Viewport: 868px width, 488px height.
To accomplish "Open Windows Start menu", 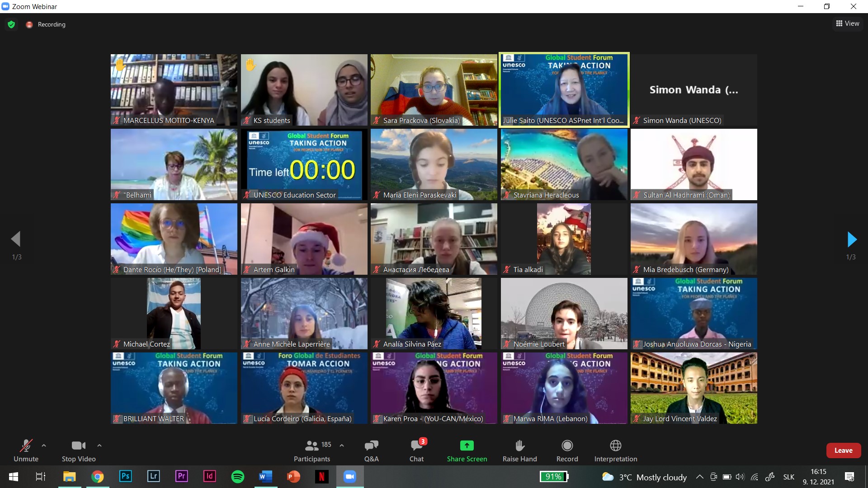I will 14,477.
